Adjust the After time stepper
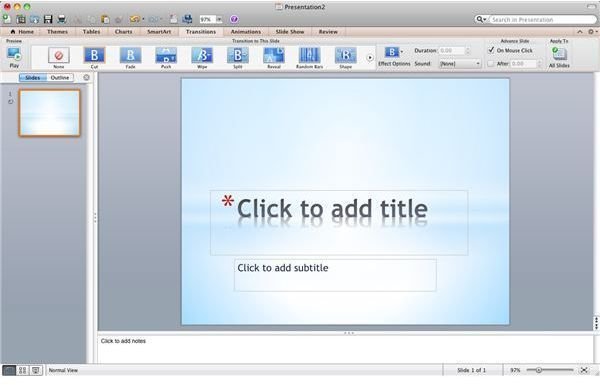Image resolution: width=600 pixels, height=385 pixels. 540,64
